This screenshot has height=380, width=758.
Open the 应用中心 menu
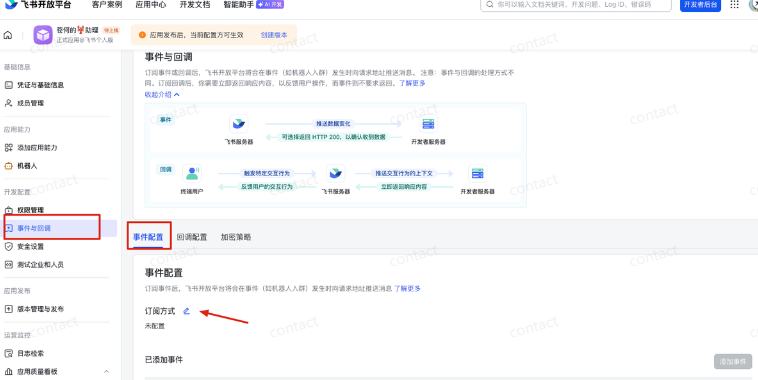pos(150,5)
